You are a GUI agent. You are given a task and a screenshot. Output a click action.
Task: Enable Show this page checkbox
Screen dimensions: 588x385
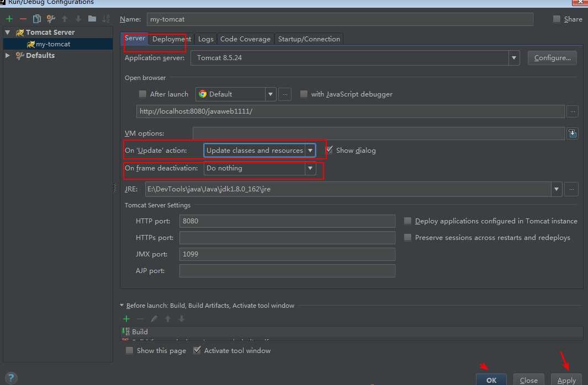(129, 351)
